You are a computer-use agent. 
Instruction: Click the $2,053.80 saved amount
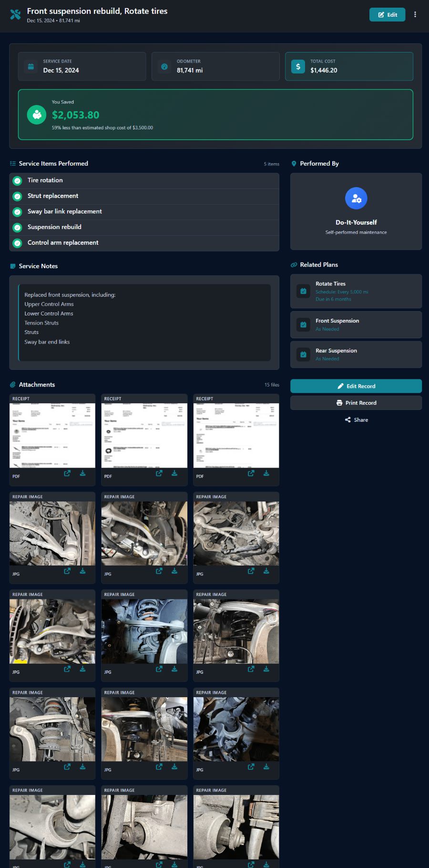tap(76, 115)
